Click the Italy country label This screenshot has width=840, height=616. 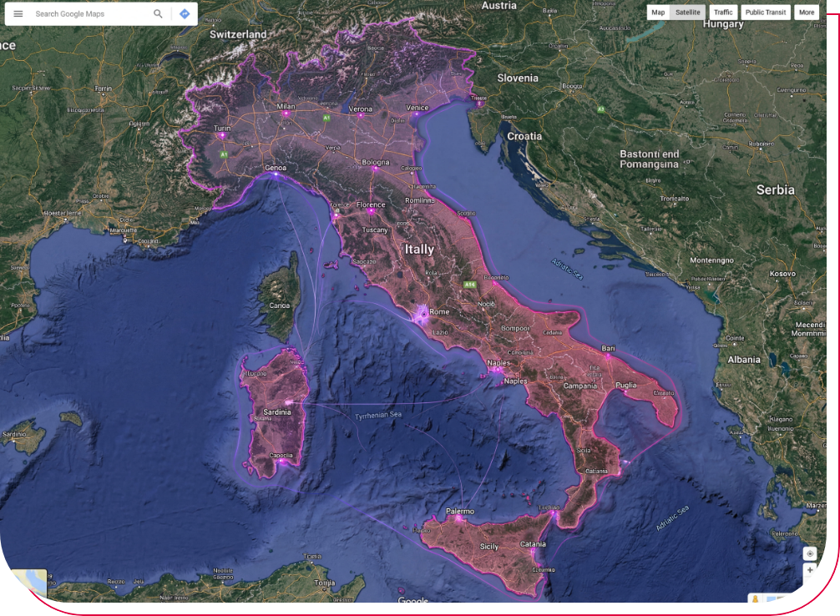[419, 249]
